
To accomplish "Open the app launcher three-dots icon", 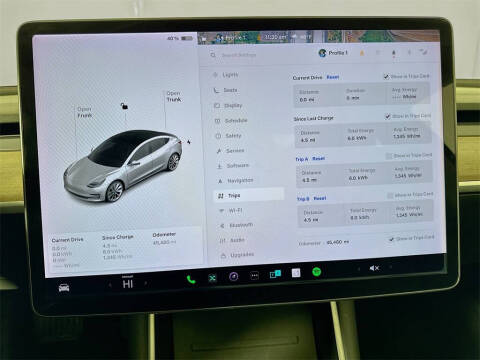I will click(254, 275).
